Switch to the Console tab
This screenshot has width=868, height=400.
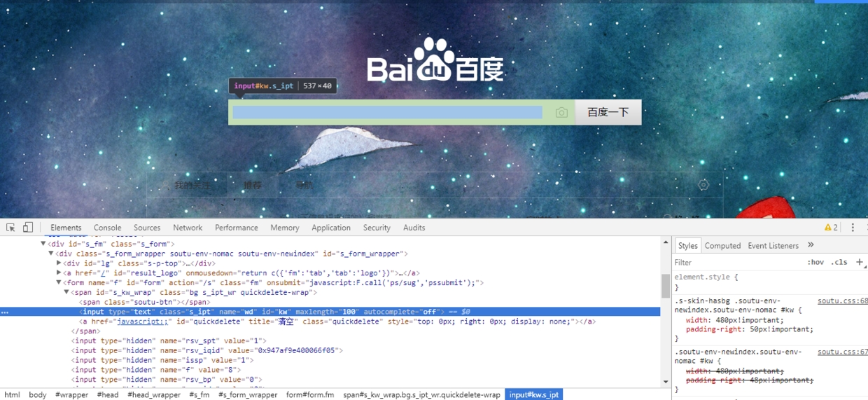click(107, 228)
